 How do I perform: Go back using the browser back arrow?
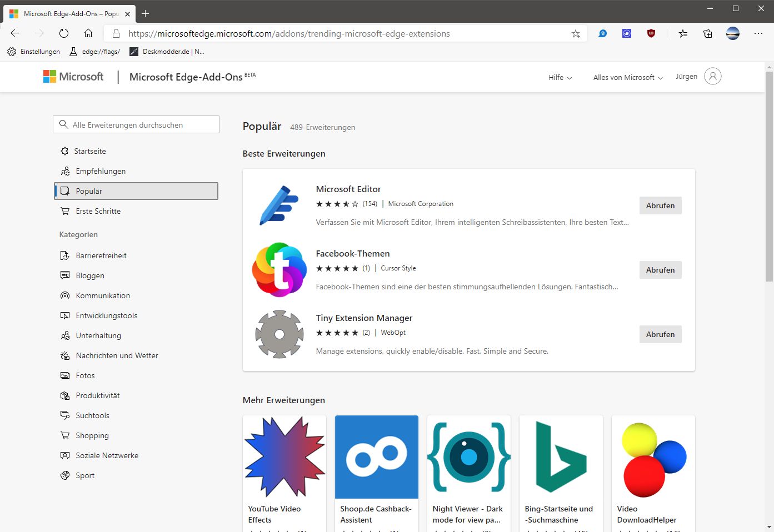click(x=15, y=33)
